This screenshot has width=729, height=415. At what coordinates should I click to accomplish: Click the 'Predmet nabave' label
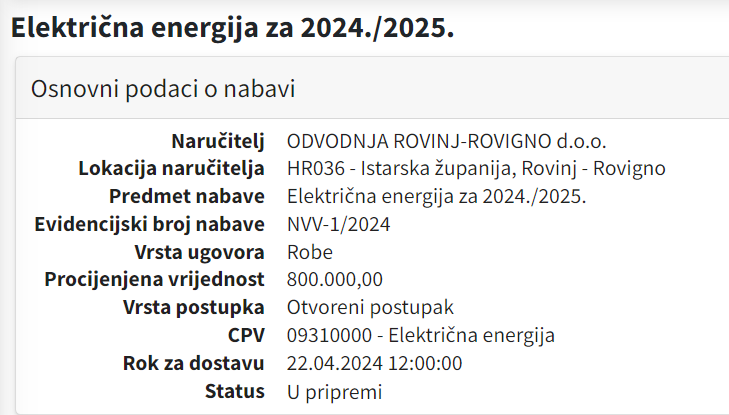coord(187,196)
